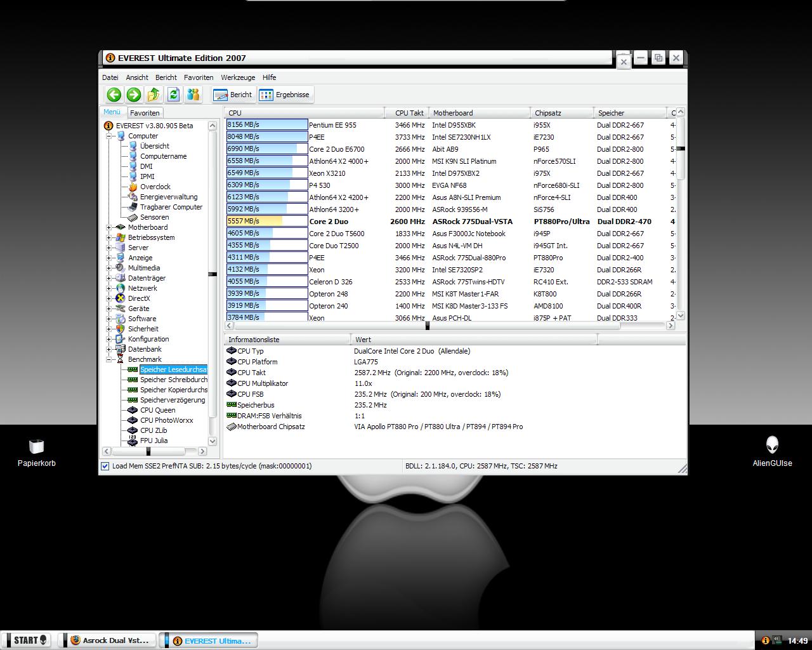The image size is (812, 650).
Task: Click scroll-down arrow of menu tree
Action: 213,441
